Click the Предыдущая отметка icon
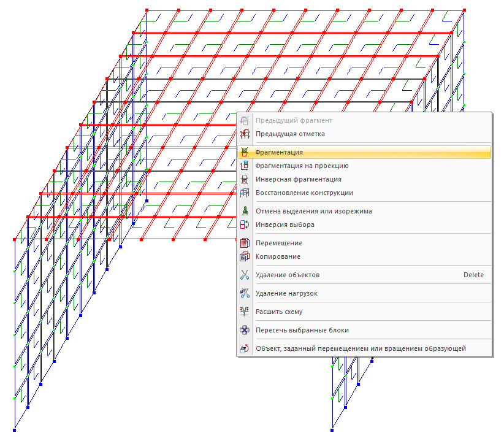Image resolution: width=504 pixels, height=441 pixels. 245,134
